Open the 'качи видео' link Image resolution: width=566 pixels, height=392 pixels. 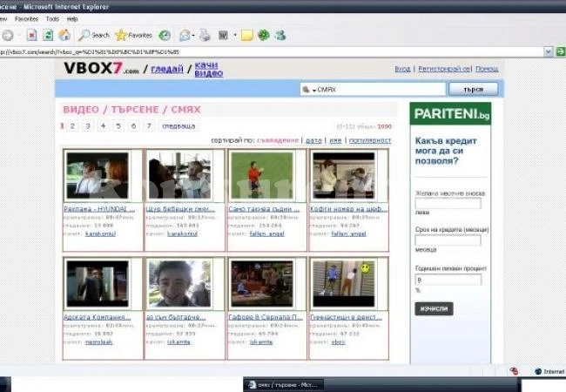click(x=209, y=70)
